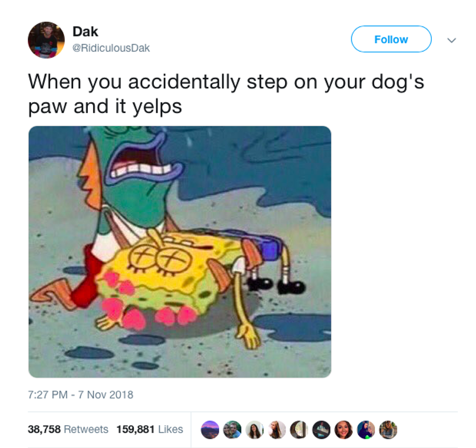This screenshot has height=448, width=476.
Task: View the 159,881 Likes list
Action: point(150,429)
